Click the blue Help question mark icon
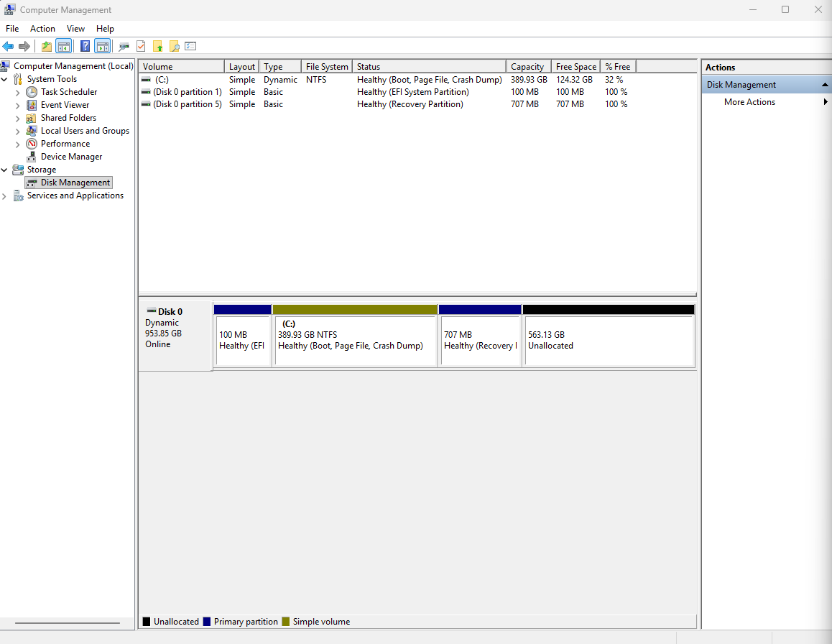 [85, 47]
